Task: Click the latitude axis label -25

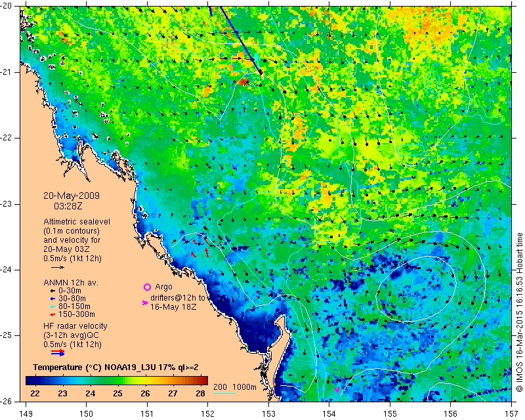Action: (x=7, y=335)
